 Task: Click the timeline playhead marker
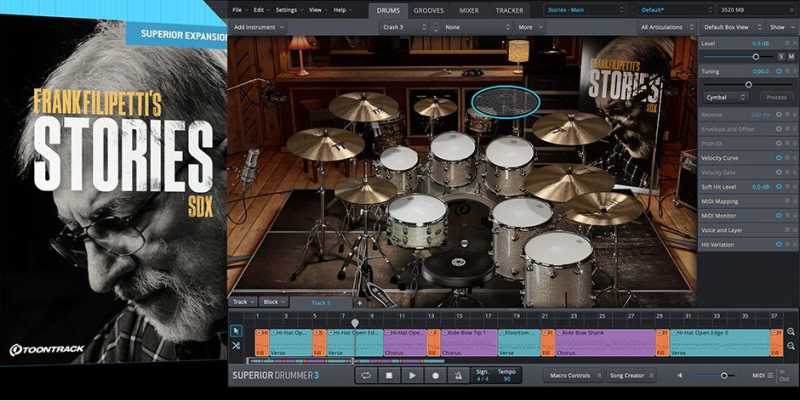[x=355, y=322]
